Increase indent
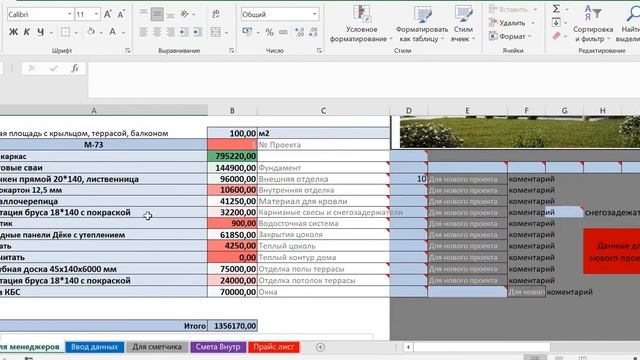 tap(198, 32)
